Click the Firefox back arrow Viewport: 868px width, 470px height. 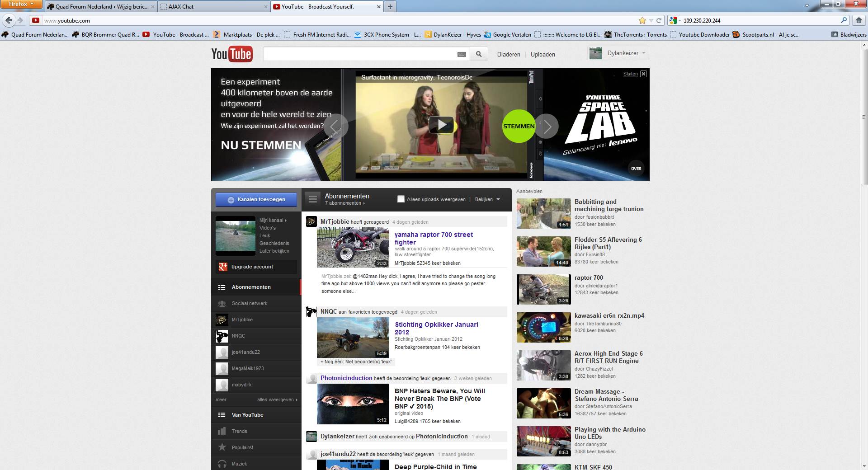pyautogui.click(x=9, y=20)
